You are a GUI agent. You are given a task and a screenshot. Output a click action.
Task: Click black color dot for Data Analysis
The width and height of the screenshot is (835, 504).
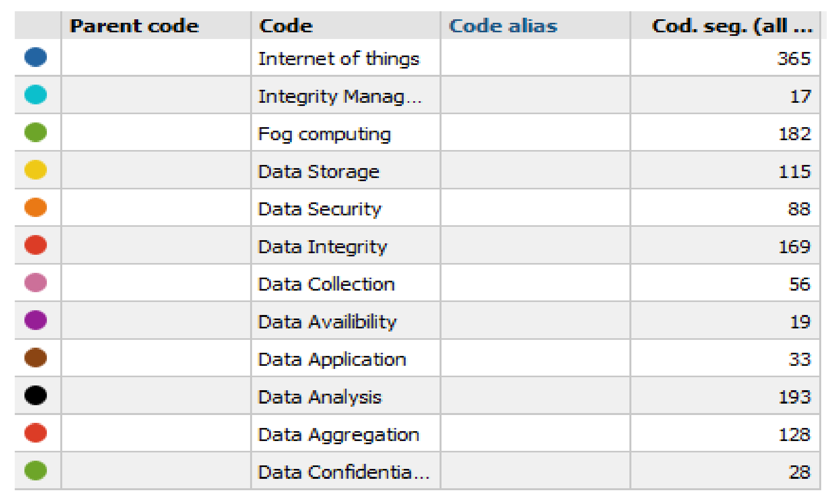point(35,395)
